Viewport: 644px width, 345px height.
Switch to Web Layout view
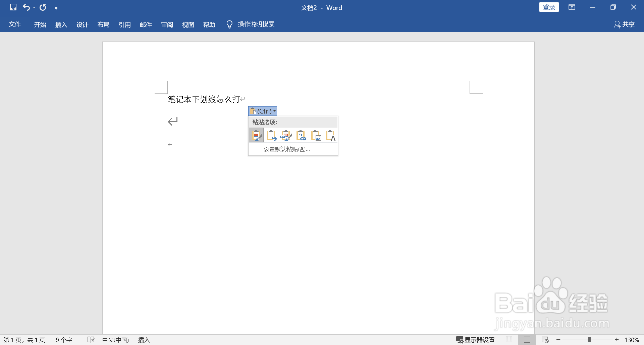[x=545, y=340]
